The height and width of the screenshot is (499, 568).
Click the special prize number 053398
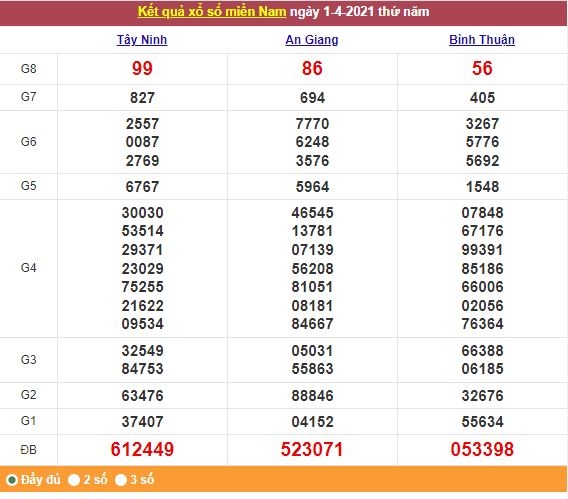click(x=482, y=450)
